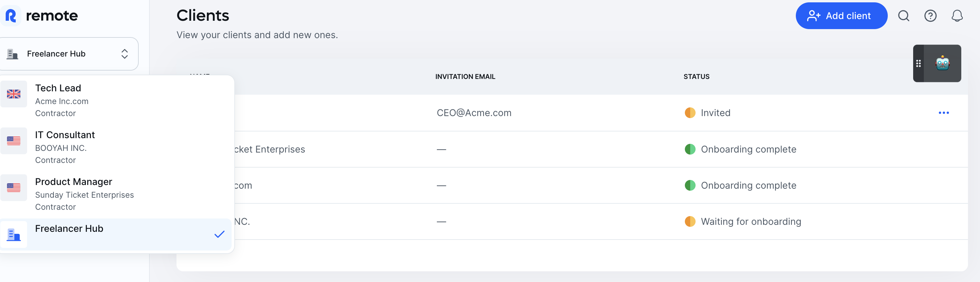Click the US flag beside IT Consultant
The width and height of the screenshot is (980, 282).
pos(14,141)
